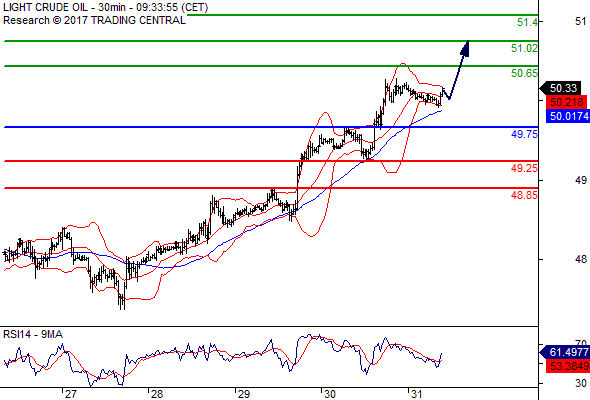Click the blue 50.0174 moving average tag
590x400 pixels.
tap(568, 116)
